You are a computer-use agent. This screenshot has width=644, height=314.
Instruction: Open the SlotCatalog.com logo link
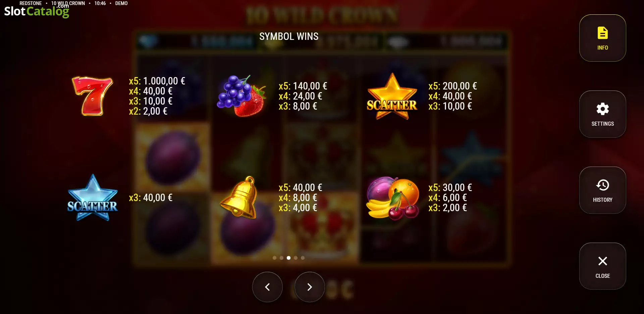point(37,11)
